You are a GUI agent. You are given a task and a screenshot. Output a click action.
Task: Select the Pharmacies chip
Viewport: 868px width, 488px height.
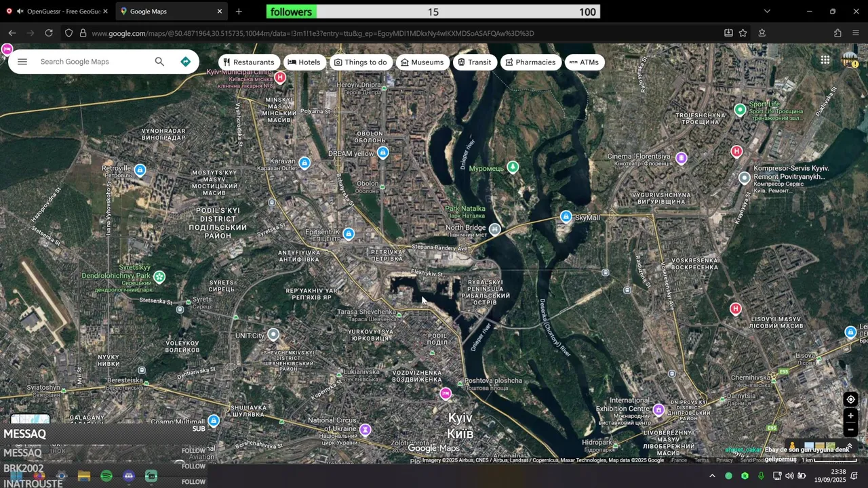pyautogui.click(x=530, y=62)
